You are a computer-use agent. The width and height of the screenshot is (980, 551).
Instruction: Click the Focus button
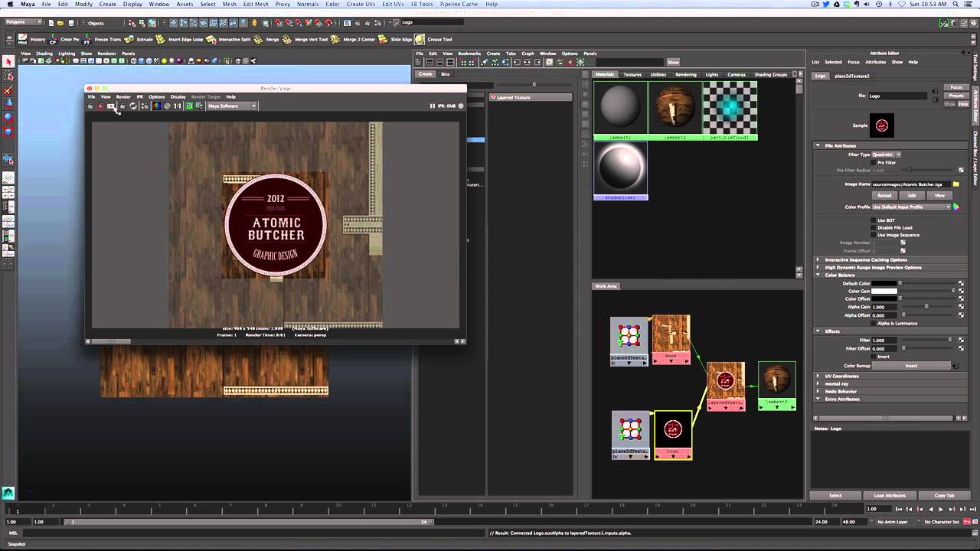(x=956, y=87)
